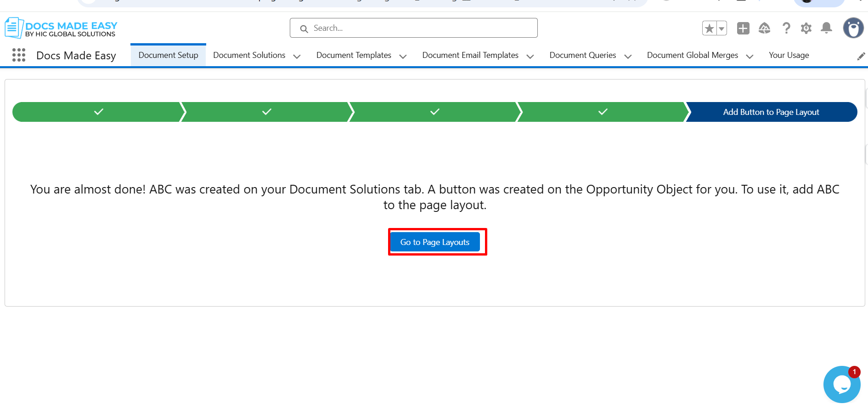Viewport: 868px width, 410px height.
Task: Click the Go to Page Layouts button
Action: [x=434, y=242]
